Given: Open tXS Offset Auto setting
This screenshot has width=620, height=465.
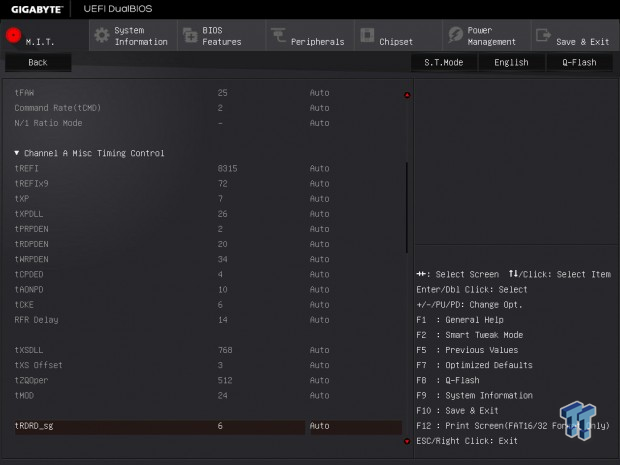Looking at the screenshot, I should point(319,365).
